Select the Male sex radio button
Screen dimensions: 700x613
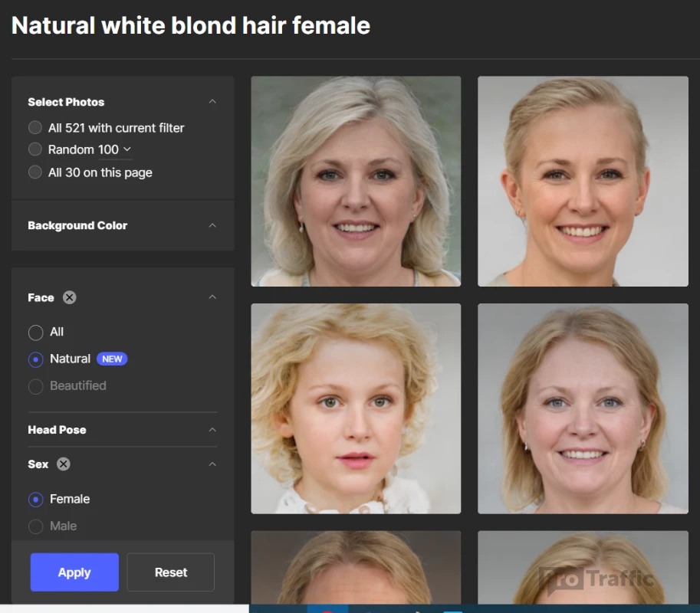[36, 526]
